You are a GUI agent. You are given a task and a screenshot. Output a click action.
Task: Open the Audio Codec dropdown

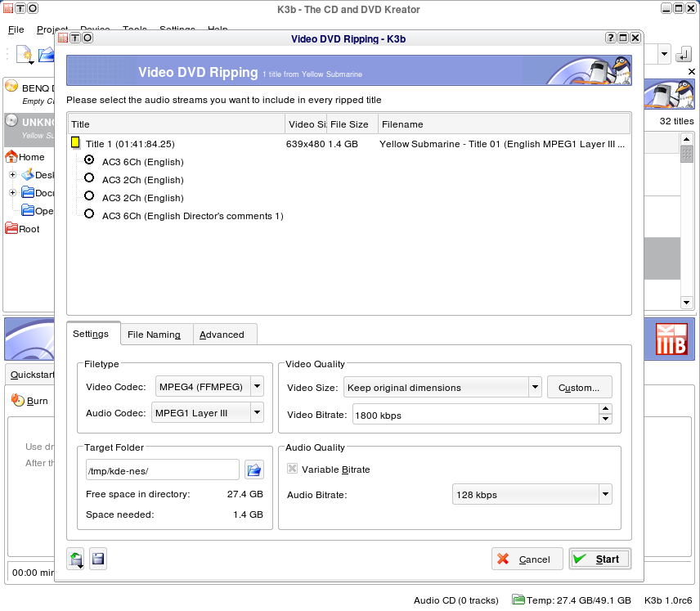257,412
